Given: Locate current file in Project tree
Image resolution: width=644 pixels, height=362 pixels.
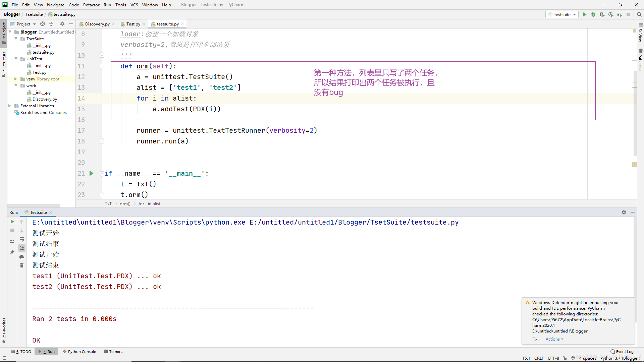Looking at the screenshot, I should [x=43, y=24].
